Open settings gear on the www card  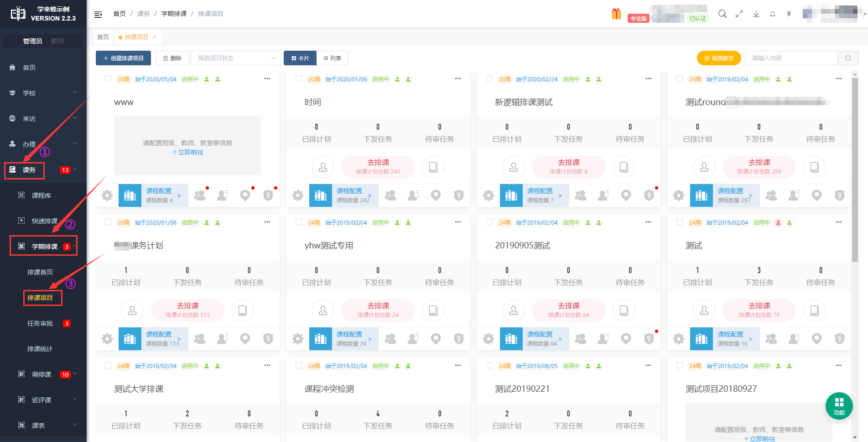[107, 196]
